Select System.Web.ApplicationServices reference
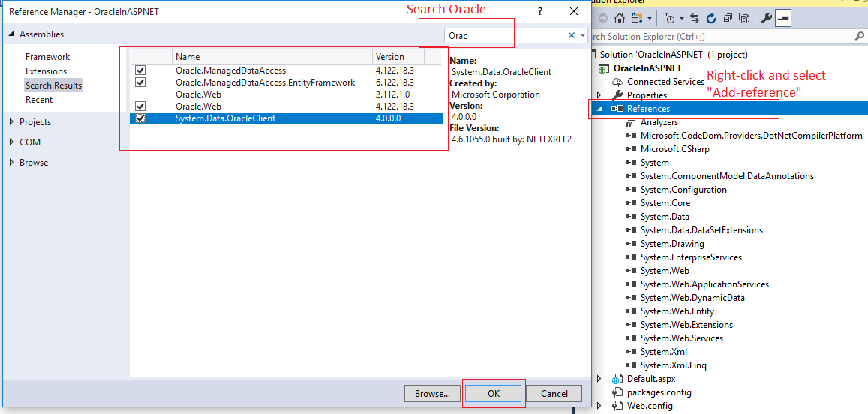 point(704,284)
